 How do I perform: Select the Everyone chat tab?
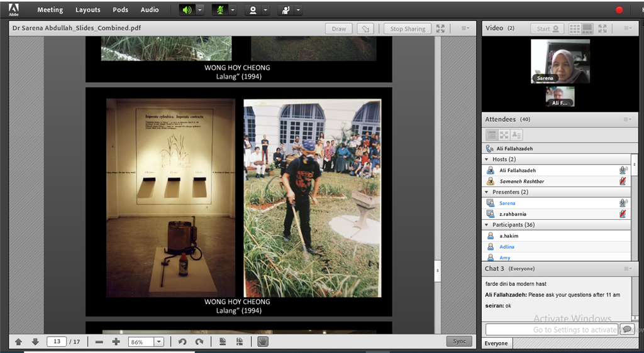(x=496, y=343)
